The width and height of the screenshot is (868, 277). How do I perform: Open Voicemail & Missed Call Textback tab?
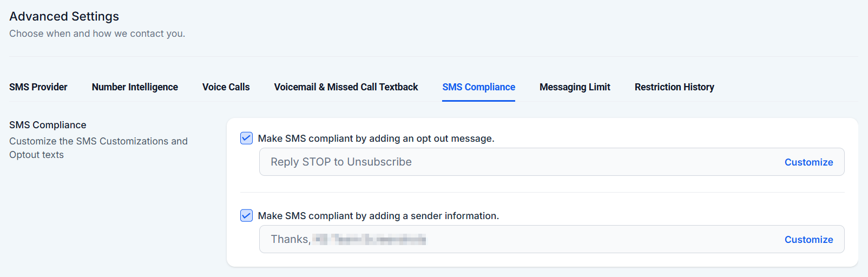coord(346,87)
